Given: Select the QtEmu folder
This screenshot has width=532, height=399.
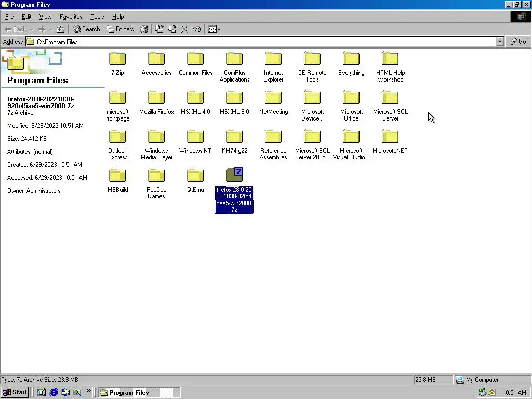Looking at the screenshot, I should [195, 180].
